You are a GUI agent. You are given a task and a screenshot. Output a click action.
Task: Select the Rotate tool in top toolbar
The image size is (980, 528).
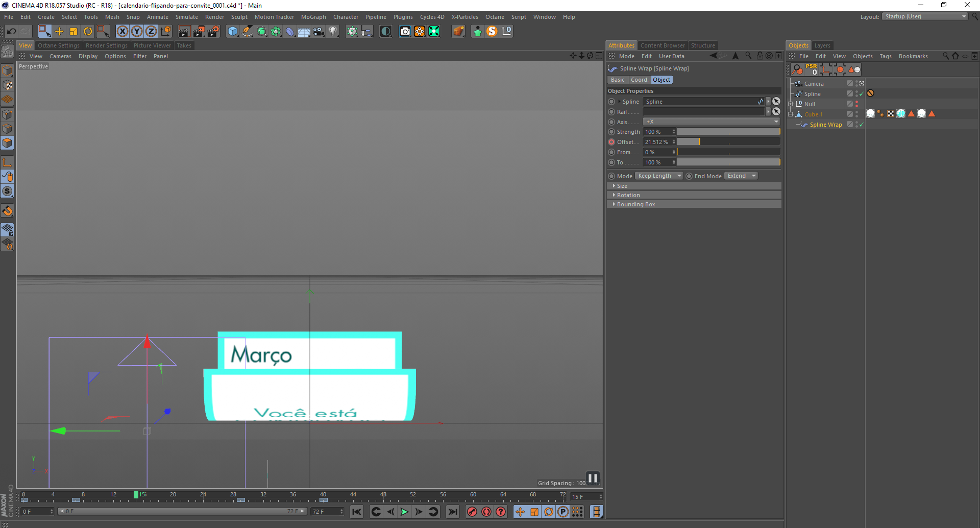(x=88, y=32)
